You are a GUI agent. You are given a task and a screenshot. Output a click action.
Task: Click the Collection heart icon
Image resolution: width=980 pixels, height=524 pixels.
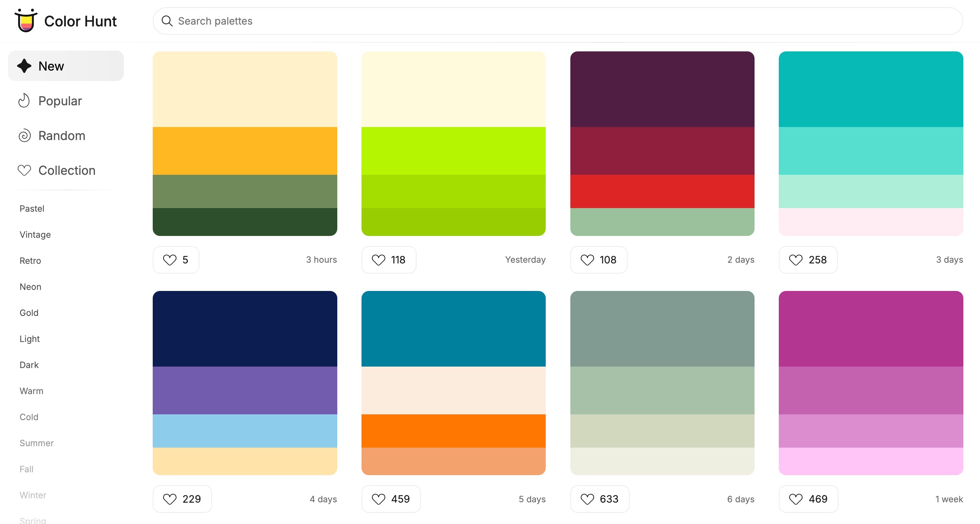[x=24, y=170]
